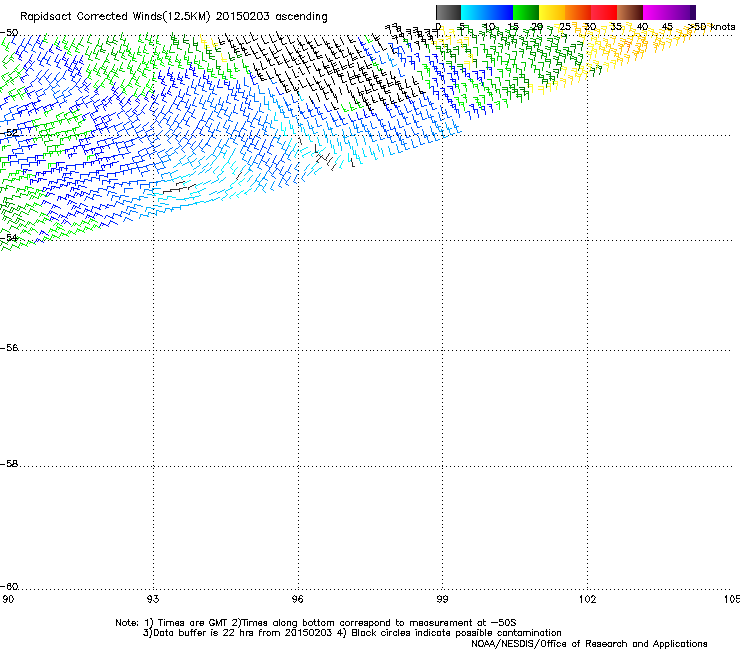Click the brown 35-40 knots legend segment
This screenshot has width=740, height=650.
[630, 12]
